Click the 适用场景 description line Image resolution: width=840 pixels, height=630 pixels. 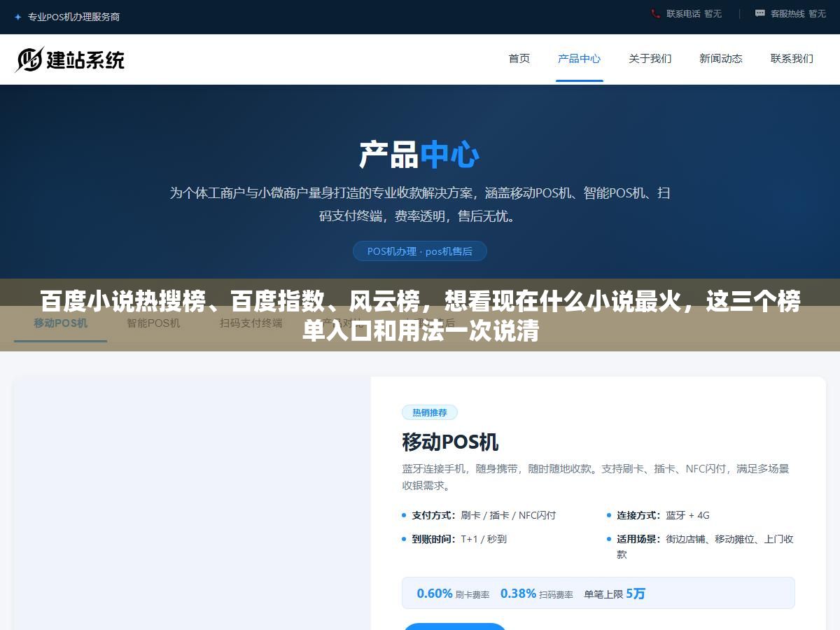700,546
